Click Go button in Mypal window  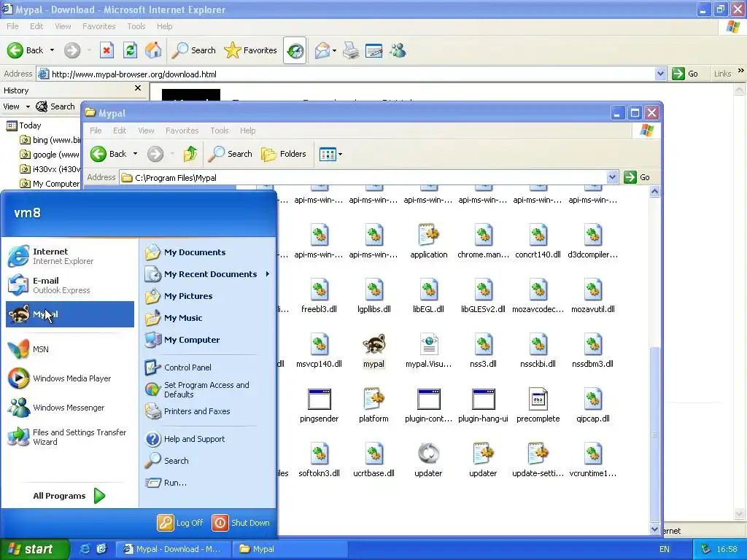point(637,177)
